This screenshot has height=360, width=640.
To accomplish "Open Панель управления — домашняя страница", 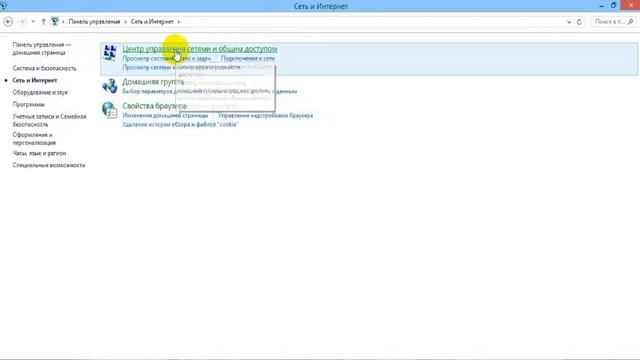I will [42, 49].
